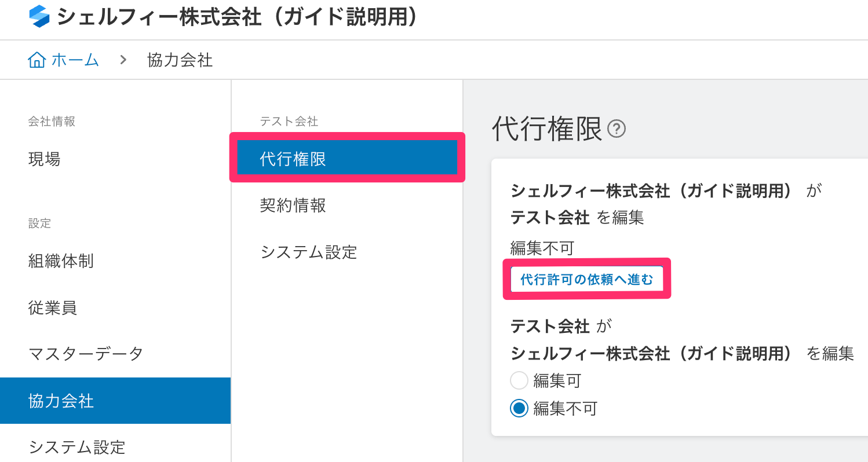Select 協力会社 in the sidebar

61,401
